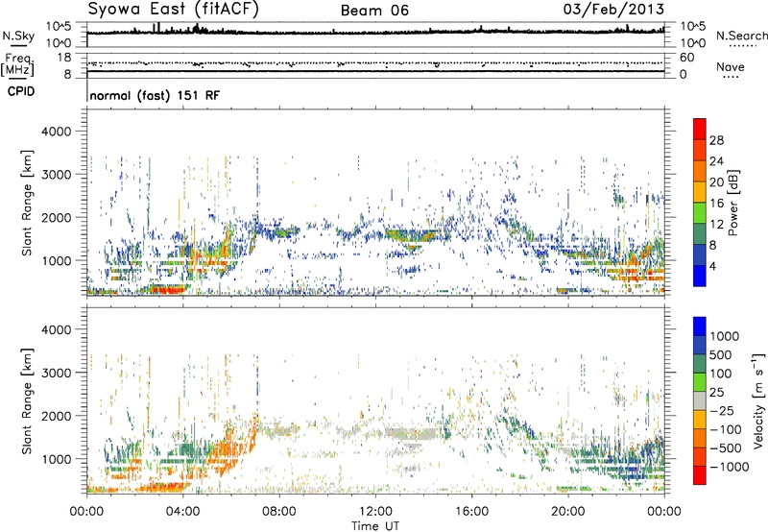Viewport: 768px width, 532px height.
Task: Click '2000' on the power panel axis
Action: tap(56, 217)
